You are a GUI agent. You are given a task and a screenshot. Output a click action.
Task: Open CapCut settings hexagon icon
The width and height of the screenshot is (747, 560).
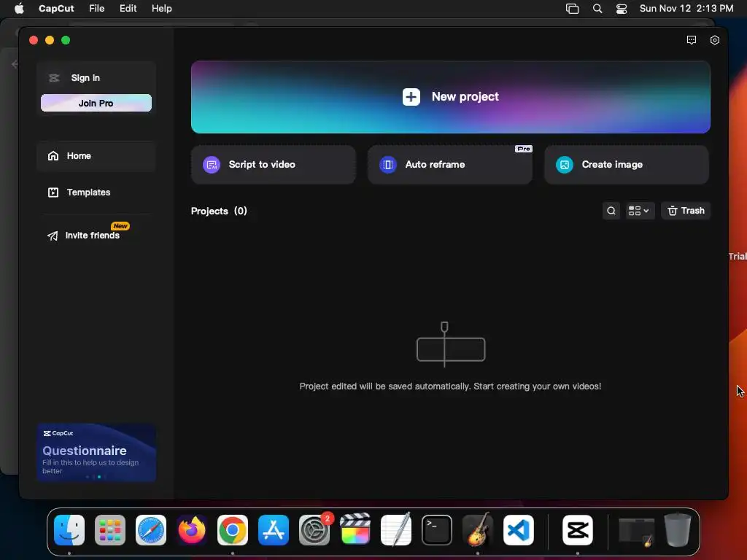coord(715,40)
